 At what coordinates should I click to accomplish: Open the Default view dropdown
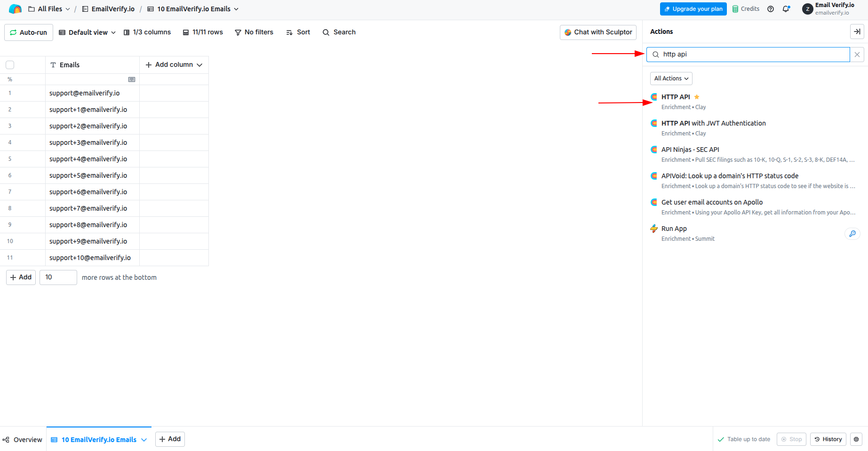(x=88, y=32)
